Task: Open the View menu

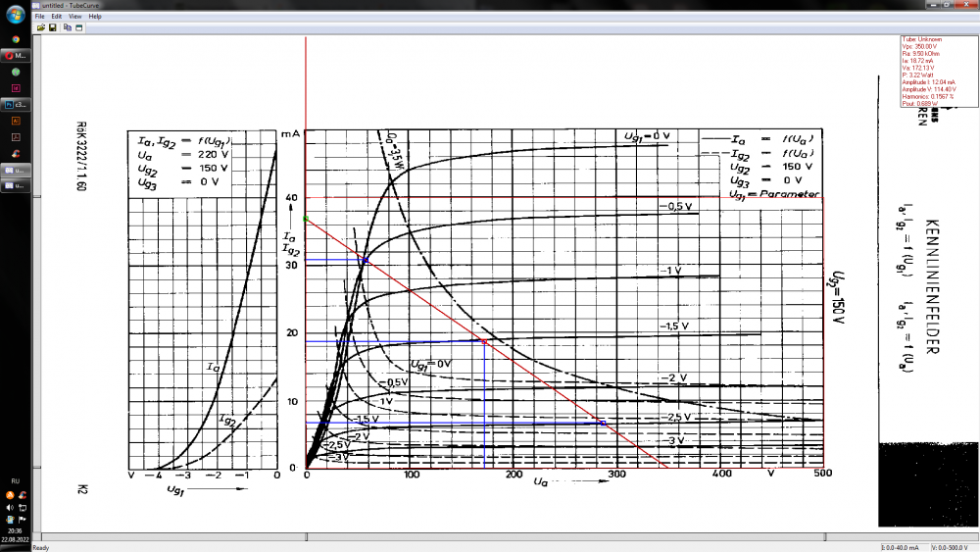Action: (x=74, y=17)
